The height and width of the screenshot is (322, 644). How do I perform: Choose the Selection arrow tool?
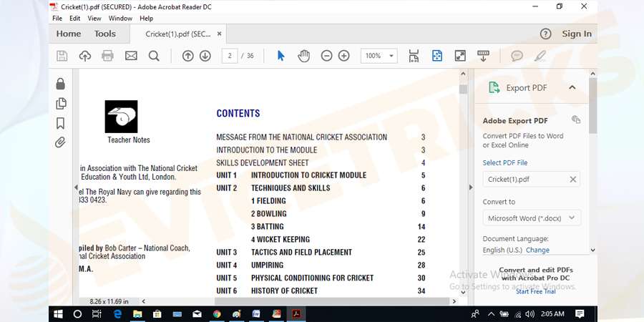[281, 56]
